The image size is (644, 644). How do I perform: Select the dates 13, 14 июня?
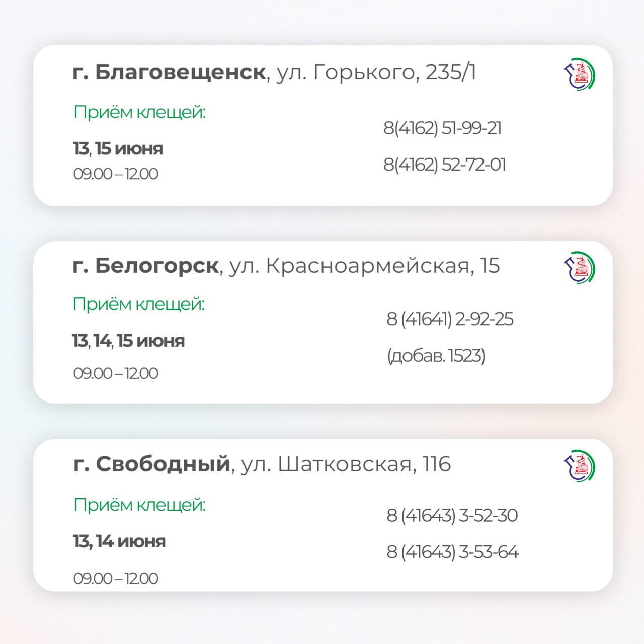(119, 542)
